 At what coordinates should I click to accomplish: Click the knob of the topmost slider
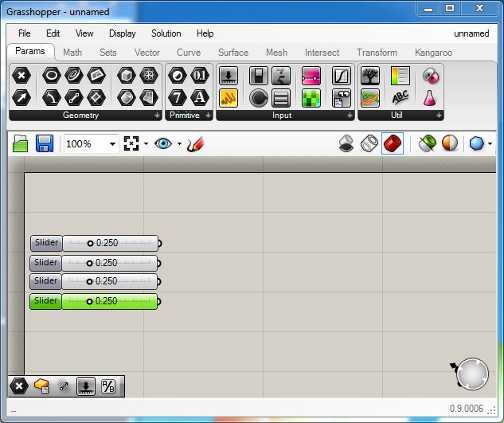[x=90, y=244]
